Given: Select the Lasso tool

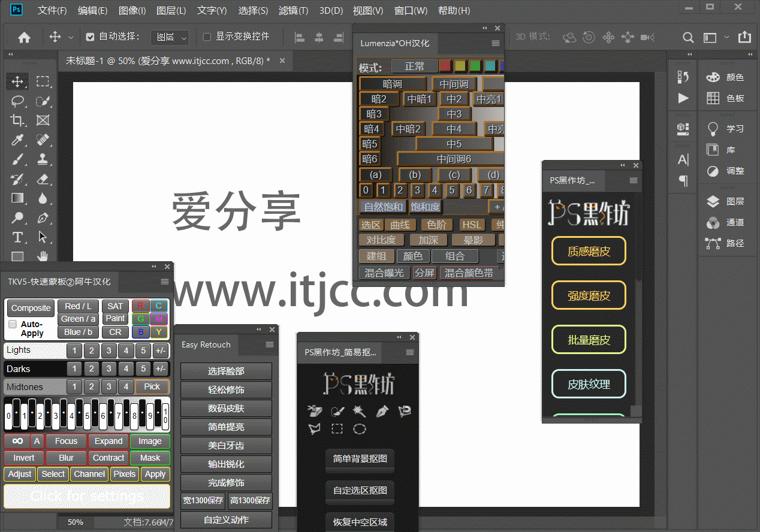Looking at the screenshot, I should (17, 101).
